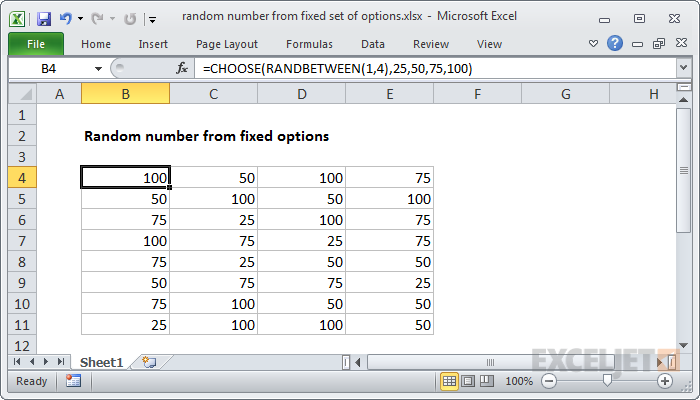
Task: Open the Formulas ribbon tab
Action: pos(309,44)
